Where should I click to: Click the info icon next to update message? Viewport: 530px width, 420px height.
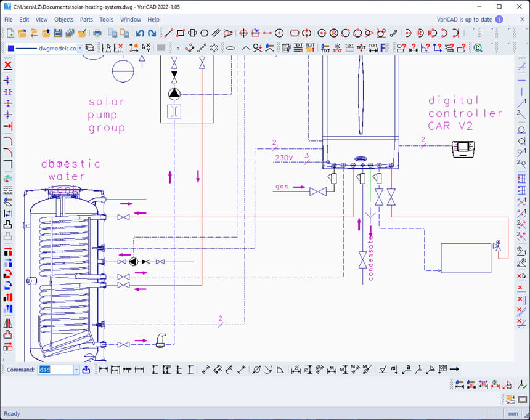click(499, 19)
